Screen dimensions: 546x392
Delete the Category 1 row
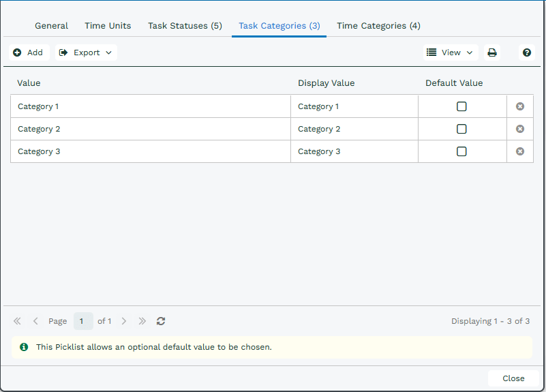point(520,106)
